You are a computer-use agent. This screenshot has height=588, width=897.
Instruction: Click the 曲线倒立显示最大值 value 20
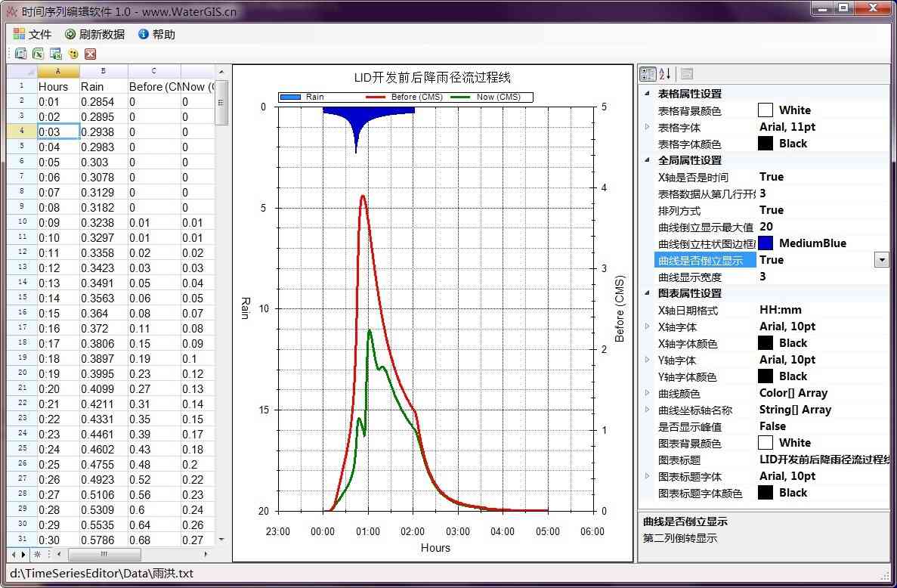click(766, 227)
